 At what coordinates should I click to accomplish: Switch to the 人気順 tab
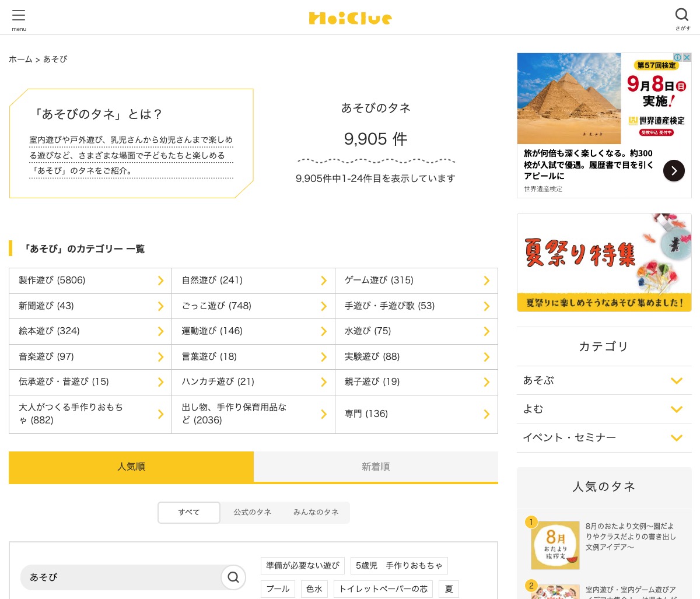tap(131, 467)
